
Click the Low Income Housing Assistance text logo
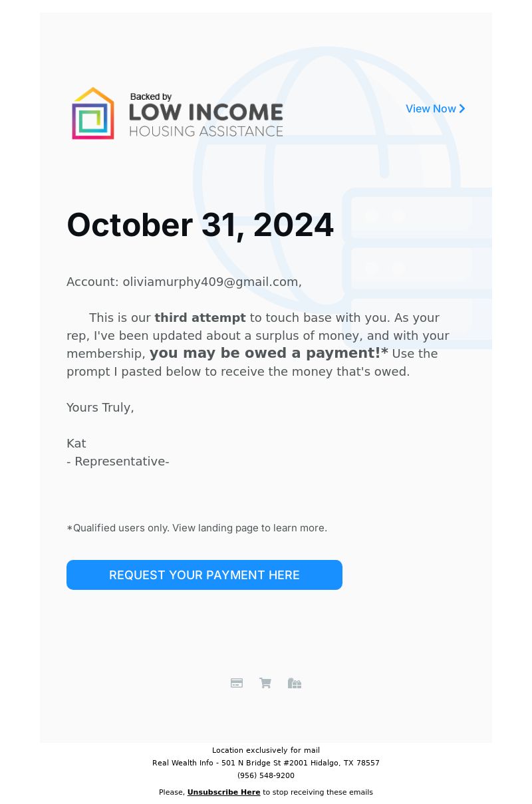pos(206,115)
